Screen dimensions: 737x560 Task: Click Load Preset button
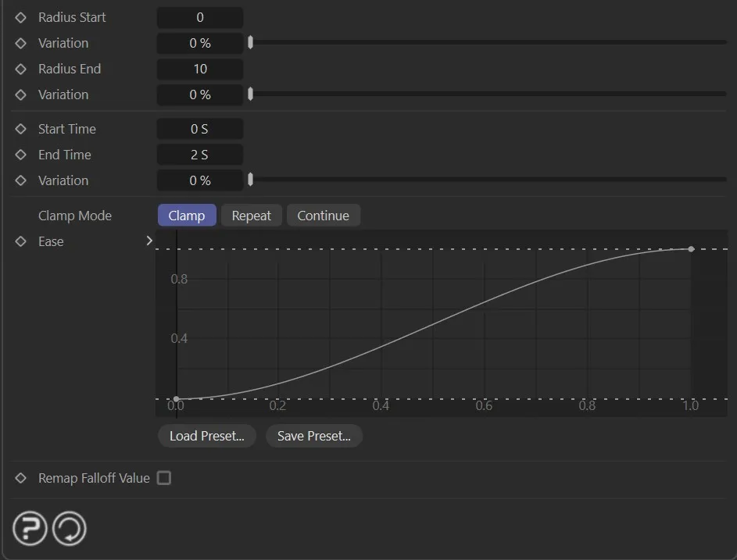(x=207, y=436)
